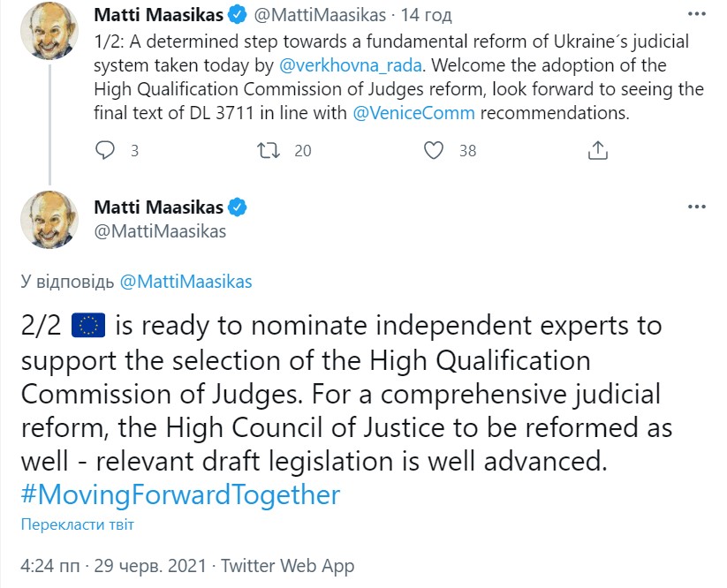
Task: Click the 4:24 пп · 29 черв. 2021 timestamp
Action: coord(113,566)
